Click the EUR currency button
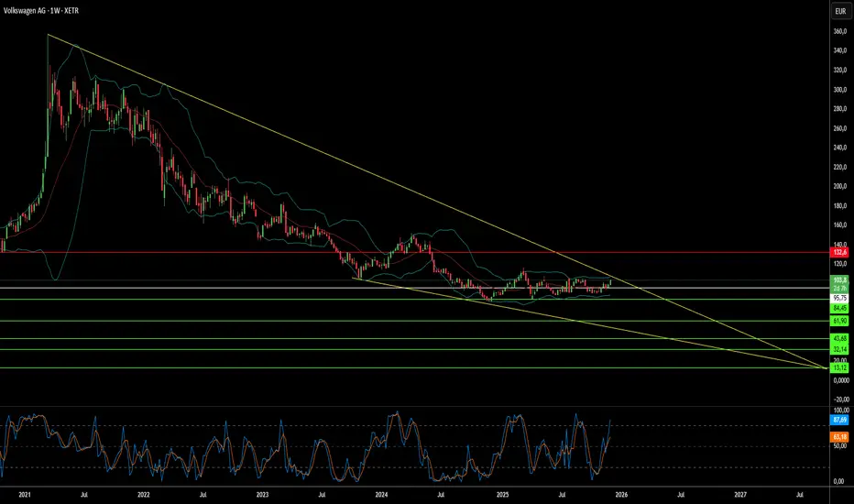Screen dimensions: 854x504 click(x=838, y=13)
